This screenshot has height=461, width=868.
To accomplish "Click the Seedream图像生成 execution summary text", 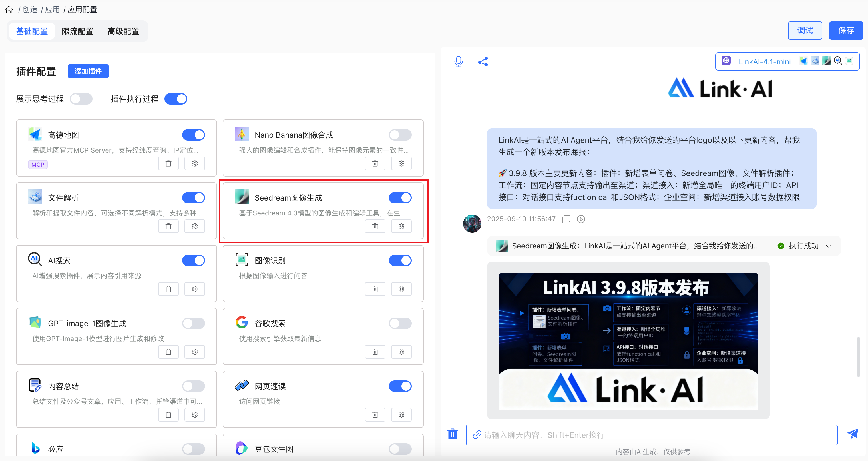I will click(636, 246).
